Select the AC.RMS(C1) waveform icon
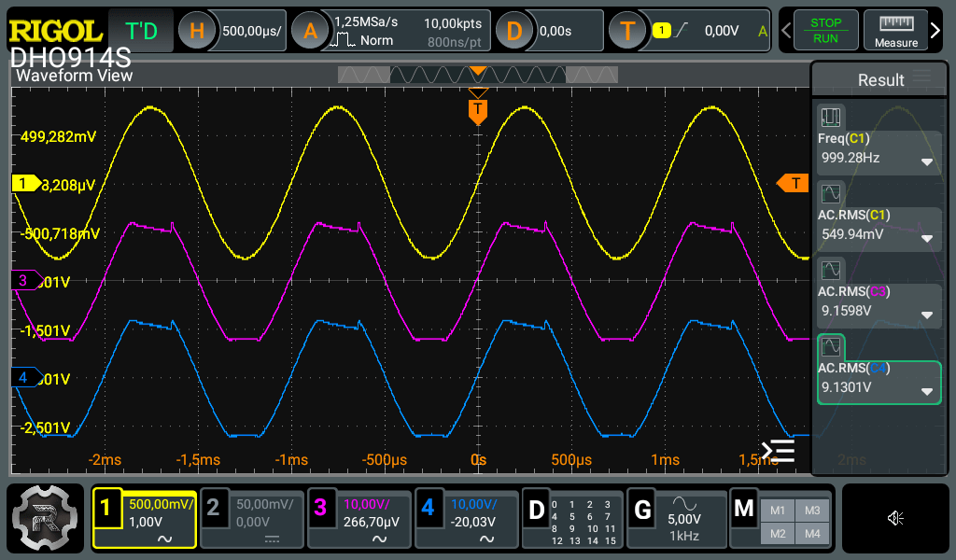The width and height of the screenshot is (956, 560). coord(830,194)
